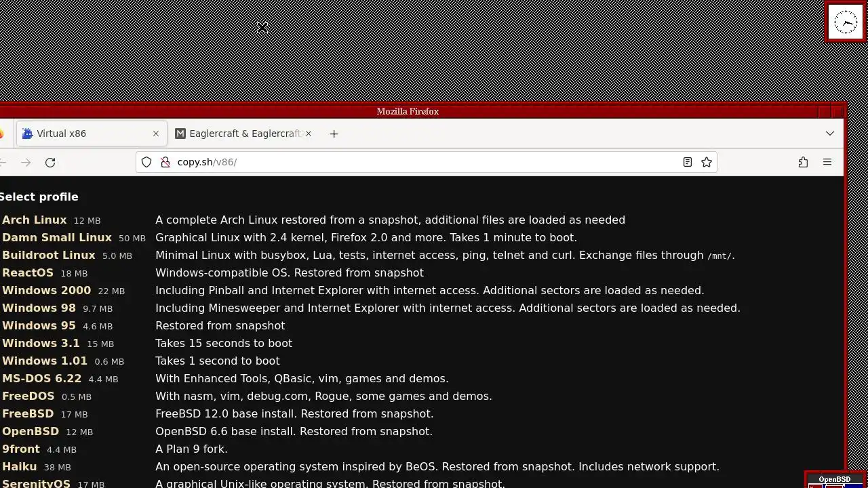The width and height of the screenshot is (868, 488).
Task: Click the forward navigation arrow
Action: [x=26, y=163]
